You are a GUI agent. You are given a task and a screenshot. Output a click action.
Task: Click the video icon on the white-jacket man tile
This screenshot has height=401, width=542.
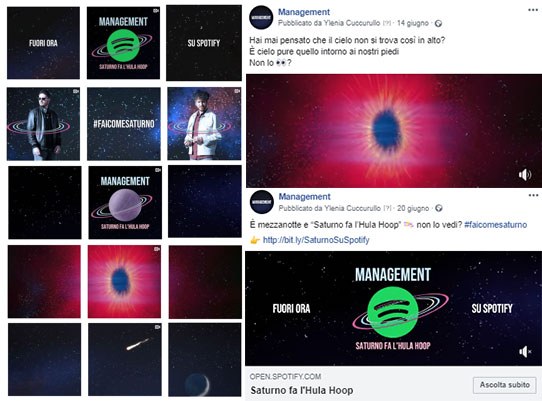(x=237, y=91)
